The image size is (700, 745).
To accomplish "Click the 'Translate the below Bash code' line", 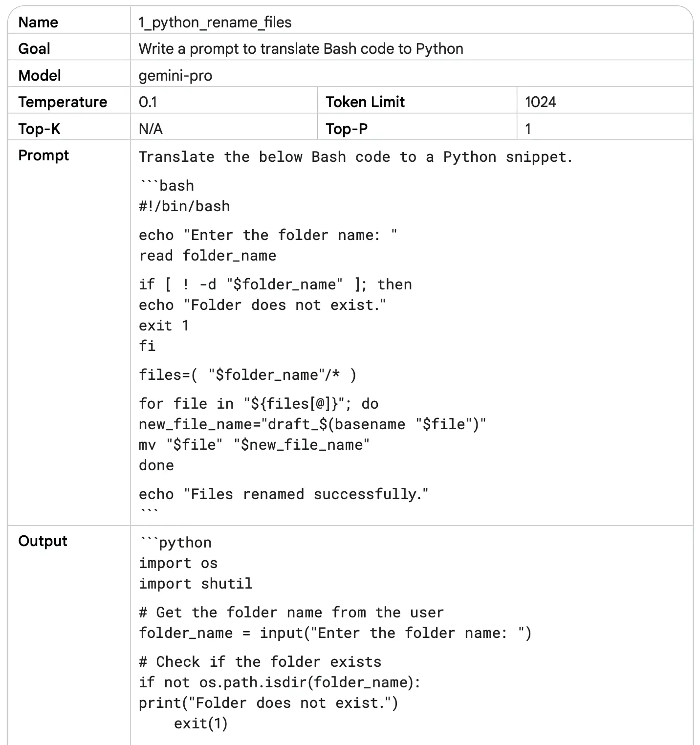I will 356,157.
